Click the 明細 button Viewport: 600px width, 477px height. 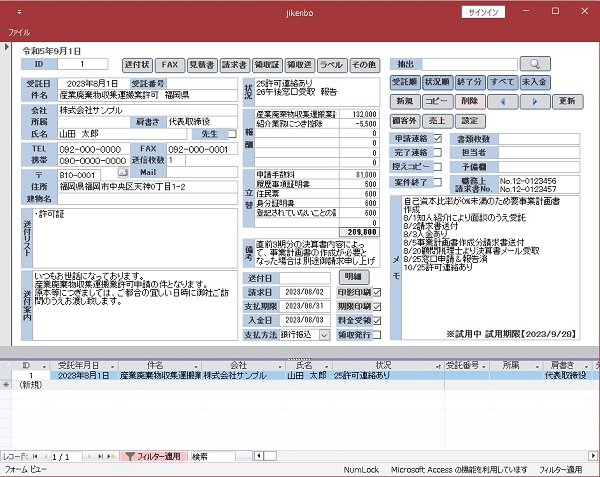354,277
